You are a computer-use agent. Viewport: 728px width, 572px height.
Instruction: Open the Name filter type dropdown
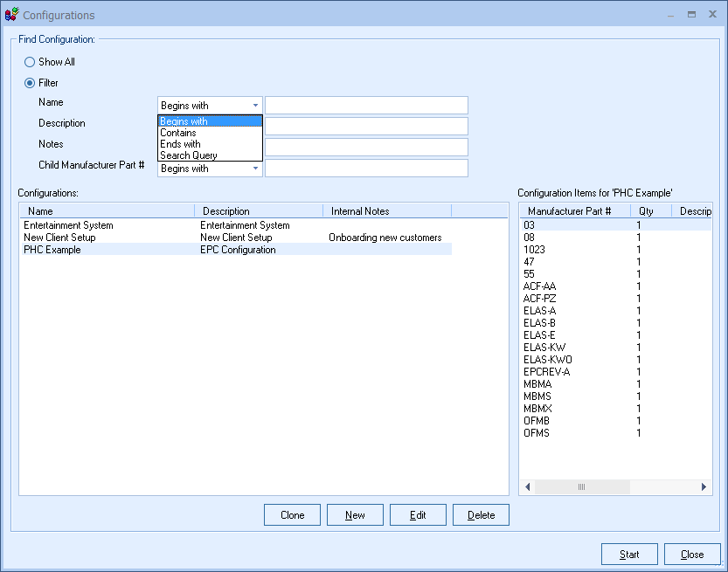[210, 106]
